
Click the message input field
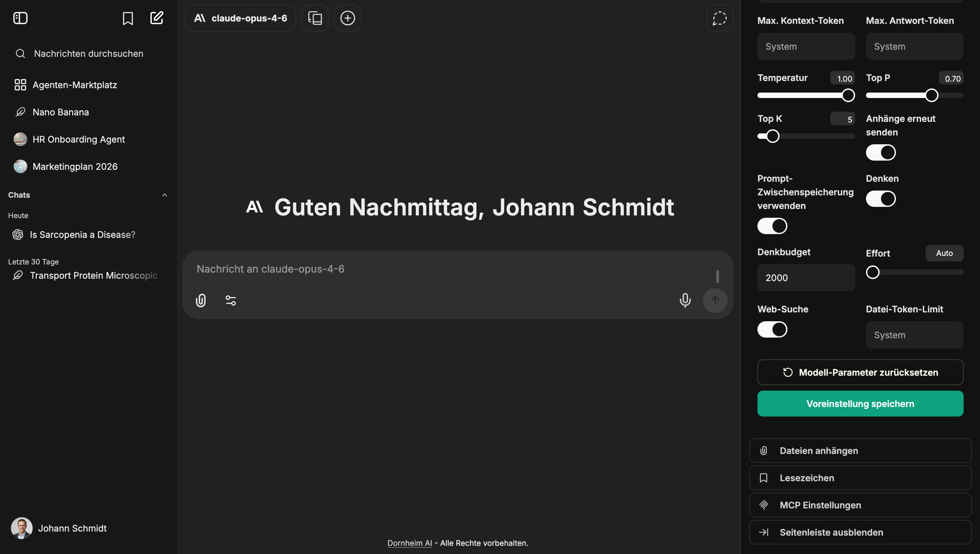pyautogui.click(x=419, y=269)
